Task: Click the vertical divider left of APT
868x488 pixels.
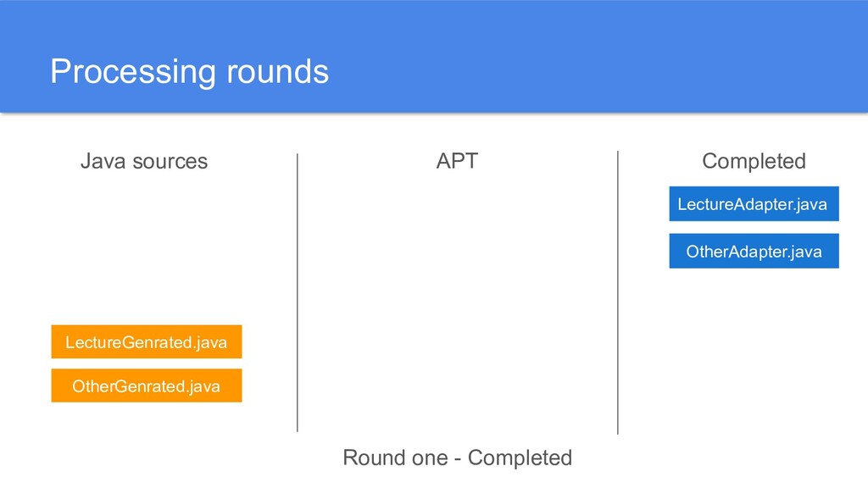Action: [x=298, y=292]
